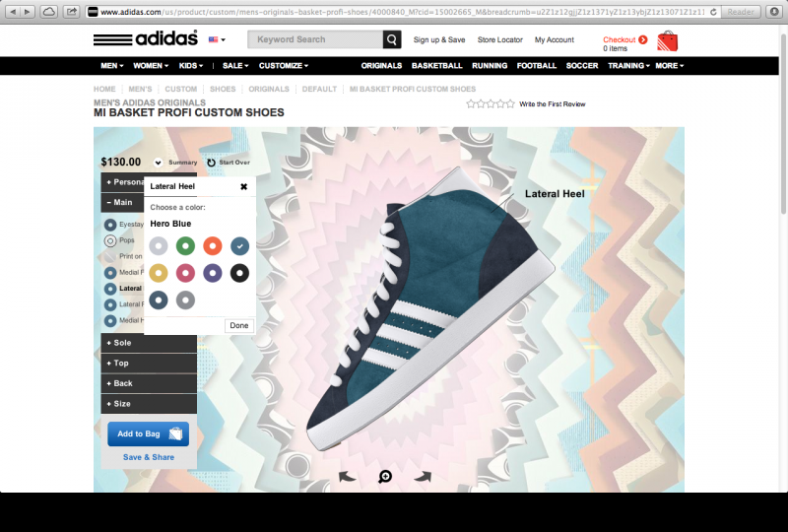This screenshot has width=788, height=532.
Task: Select the Pops part color icon
Action: tap(110, 240)
